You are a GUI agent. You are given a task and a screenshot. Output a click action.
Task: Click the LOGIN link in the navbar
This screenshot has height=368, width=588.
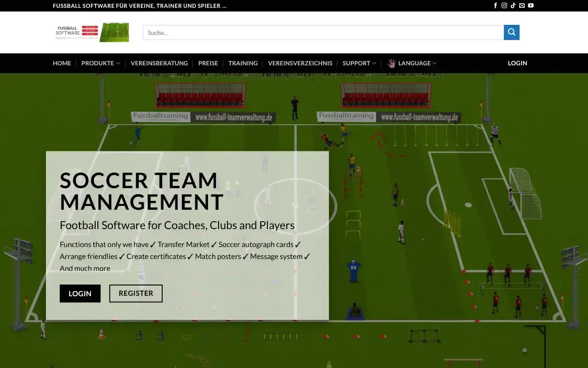[x=517, y=63]
